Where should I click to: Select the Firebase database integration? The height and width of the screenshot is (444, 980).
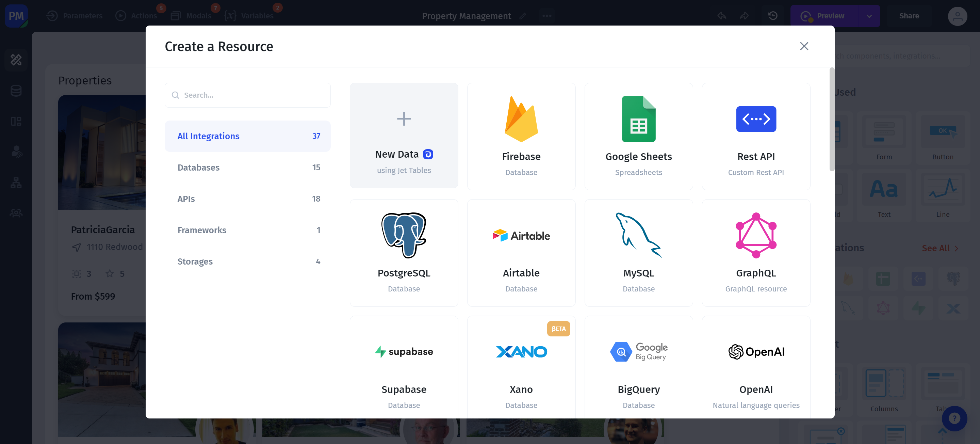521,136
